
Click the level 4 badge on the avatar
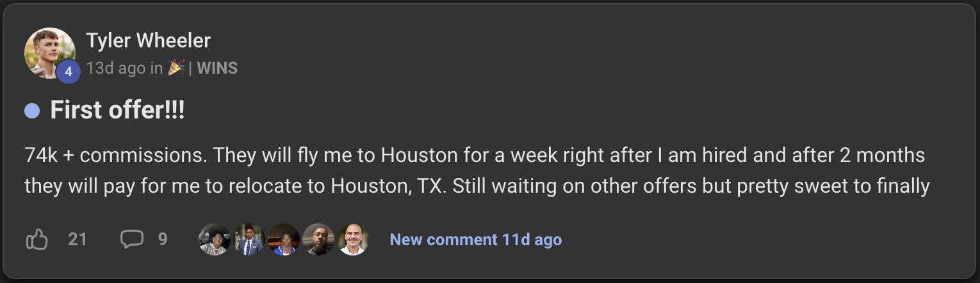click(x=68, y=72)
